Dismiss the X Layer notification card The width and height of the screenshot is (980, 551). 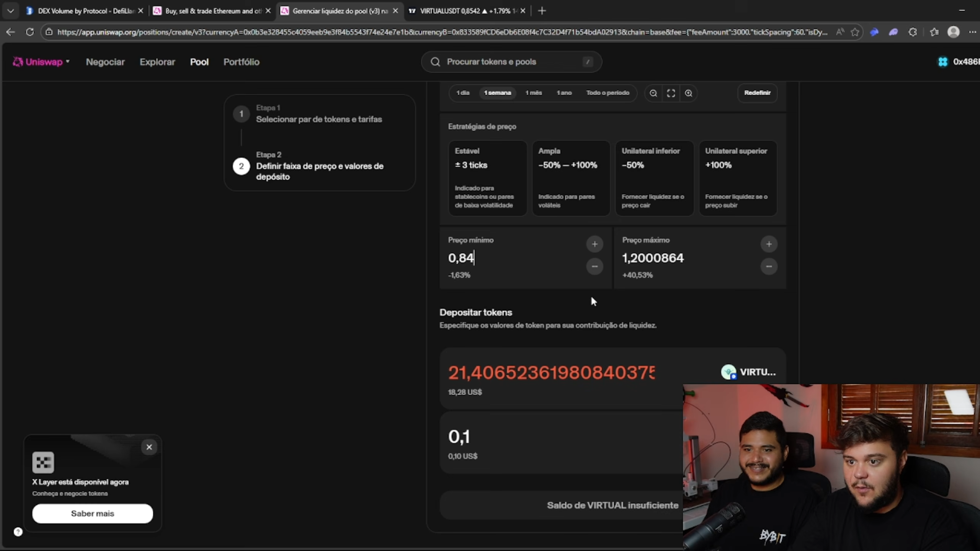coord(149,447)
